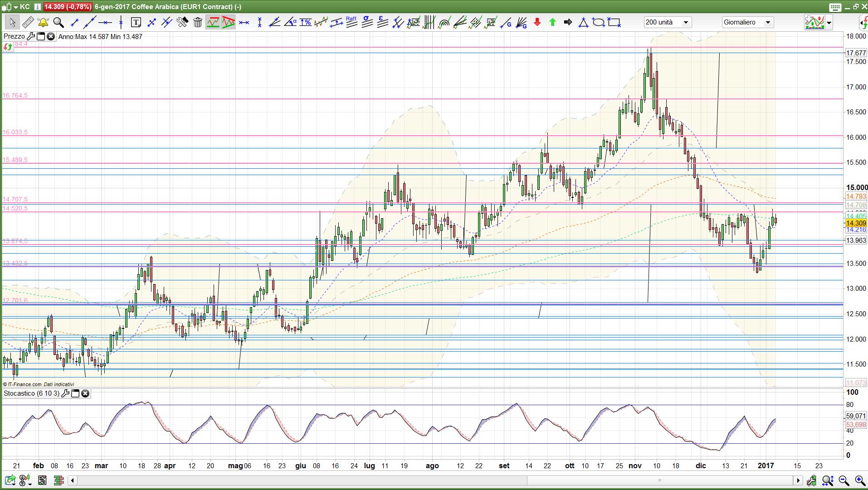Viewport: 868px width, 490px height.
Task: Click the chart template list icon
Action: click(x=42, y=480)
